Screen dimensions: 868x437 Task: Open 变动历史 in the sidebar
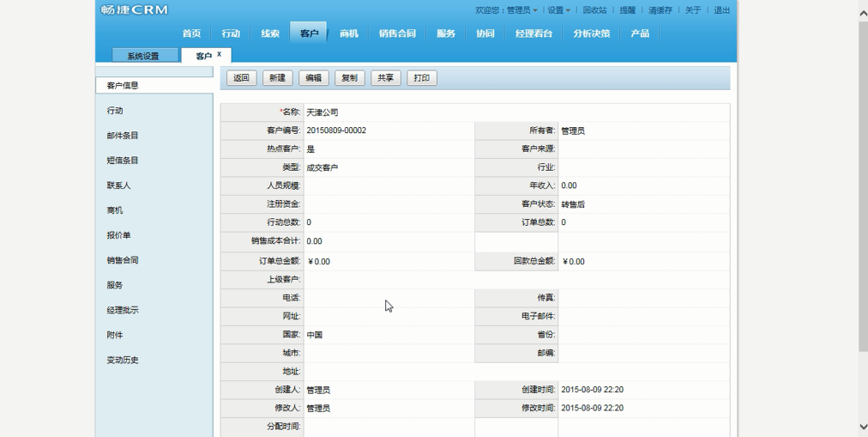(x=123, y=360)
